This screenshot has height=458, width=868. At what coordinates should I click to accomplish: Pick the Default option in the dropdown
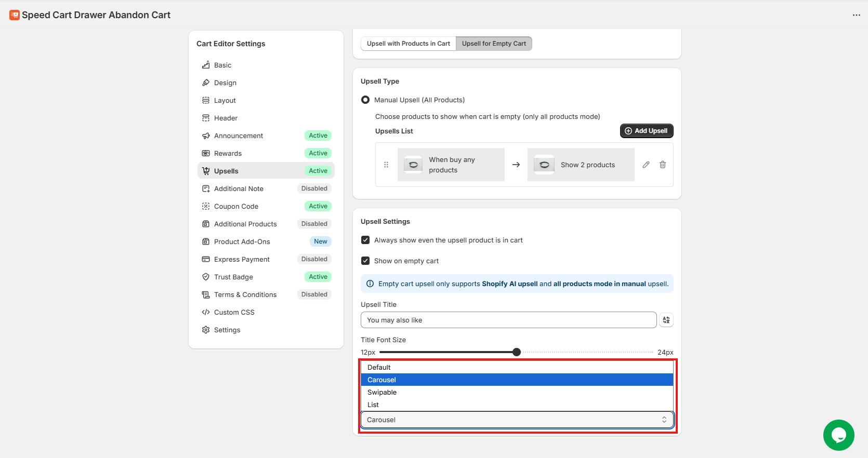coord(379,367)
